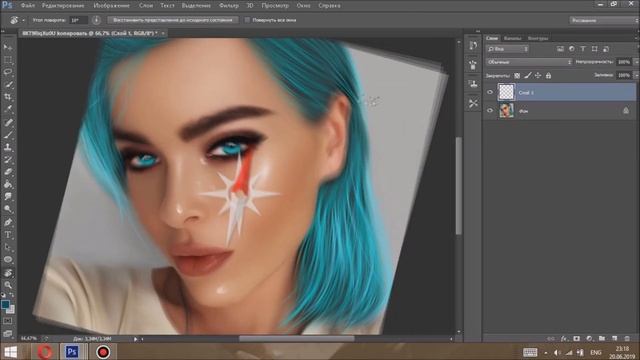Select the Smudge tool

click(x=8, y=197)
